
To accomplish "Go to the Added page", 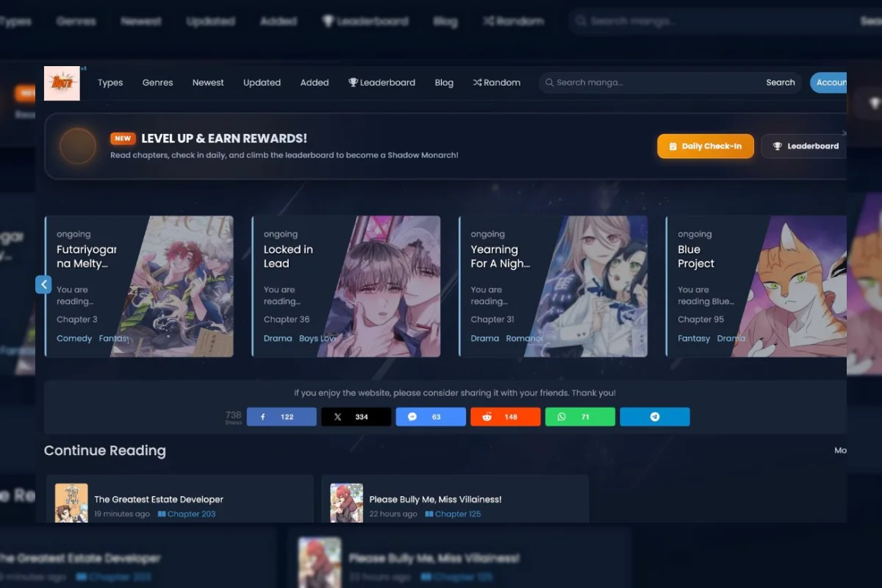I will (315, 83).
